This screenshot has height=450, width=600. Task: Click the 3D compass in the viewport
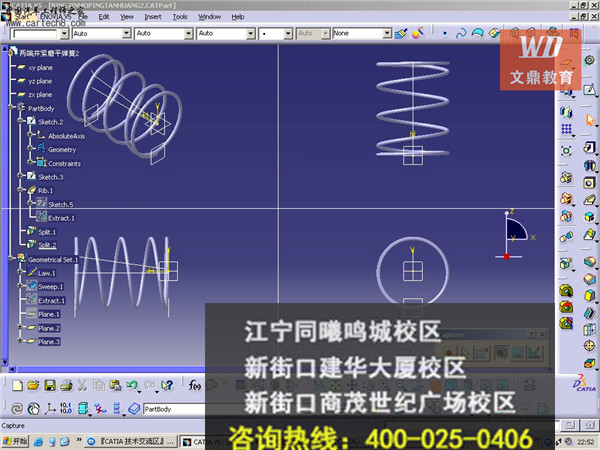[514, 234]
